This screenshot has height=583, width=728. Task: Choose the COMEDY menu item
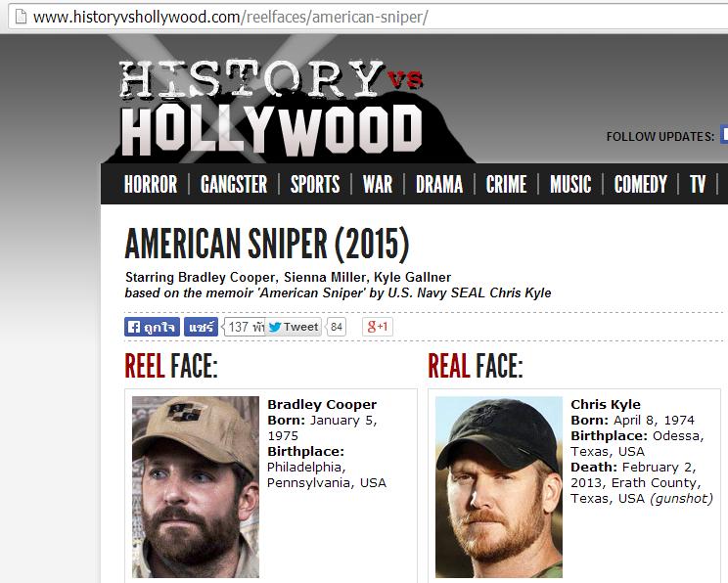pos(640,184)
